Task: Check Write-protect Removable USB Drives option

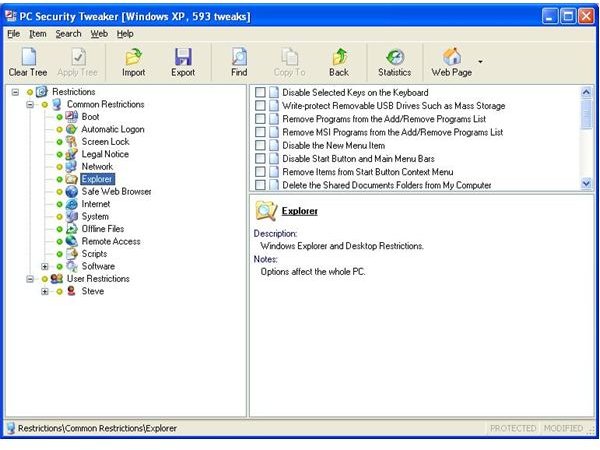Action: point(260,106)
